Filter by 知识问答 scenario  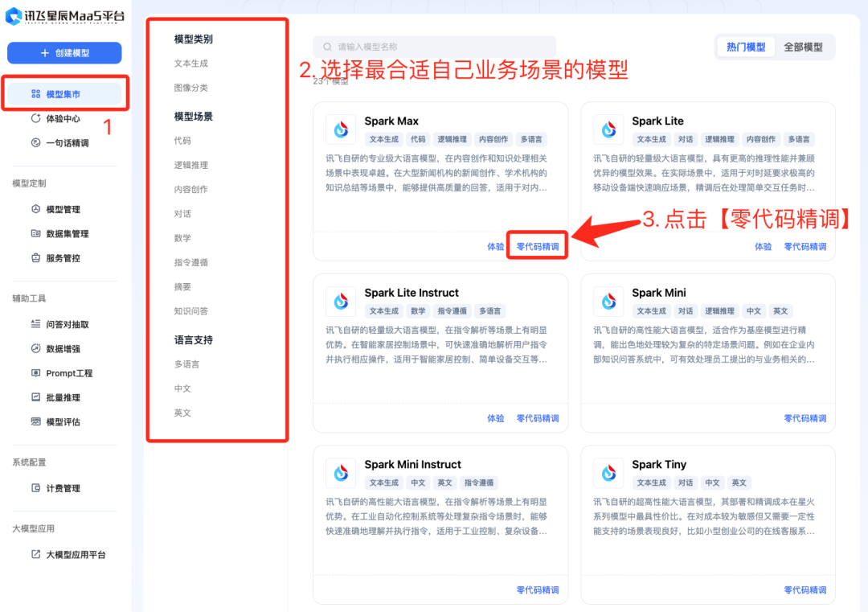pos(191,311)
